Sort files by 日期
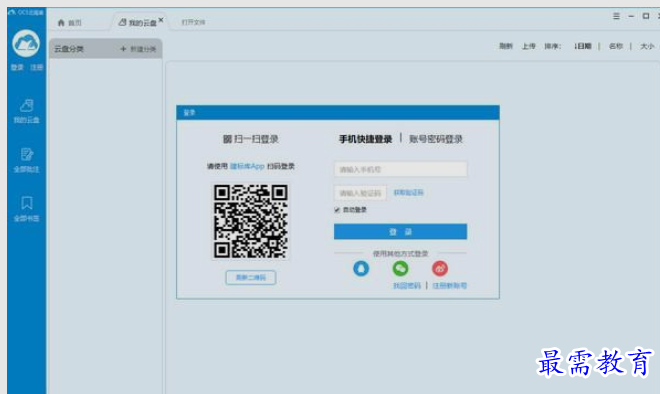 click(583, 46)
